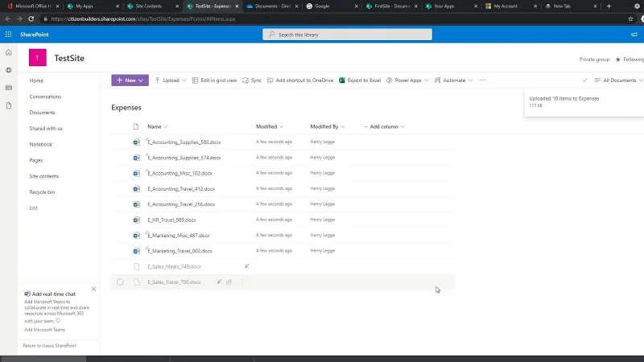Image resolution: width=644 pixels, height=362 pixels.
Task: Click the Word icon for E_HR_Travel_989.docx
Action: [136, 220]
